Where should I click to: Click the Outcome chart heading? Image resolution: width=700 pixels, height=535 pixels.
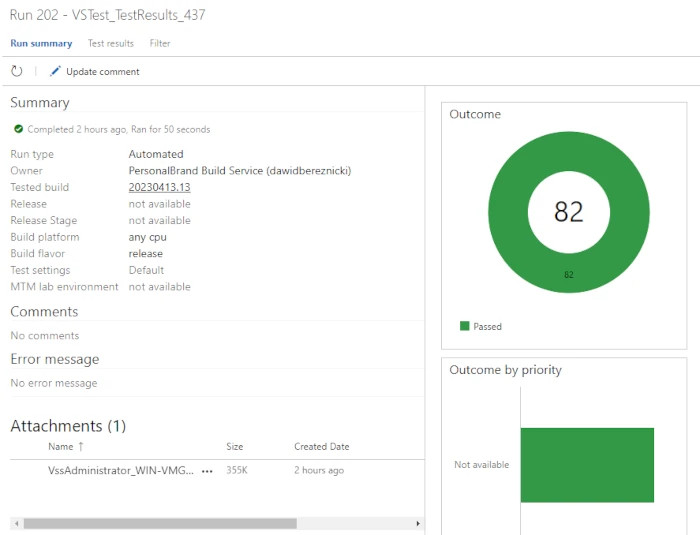click(x=475, y=114)
